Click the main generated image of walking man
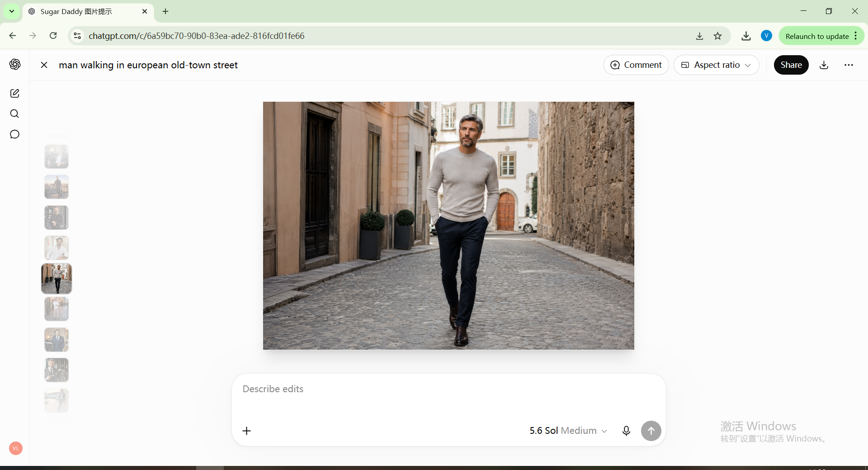The width and height of the screenshot is (868, 470). click(x=448, y=225)
